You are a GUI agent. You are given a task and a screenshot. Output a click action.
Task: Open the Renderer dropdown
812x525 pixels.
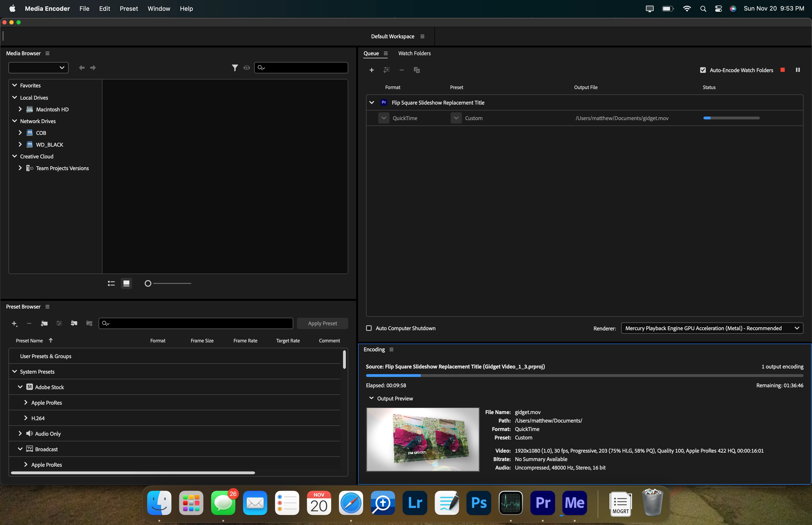coord(712,328)
